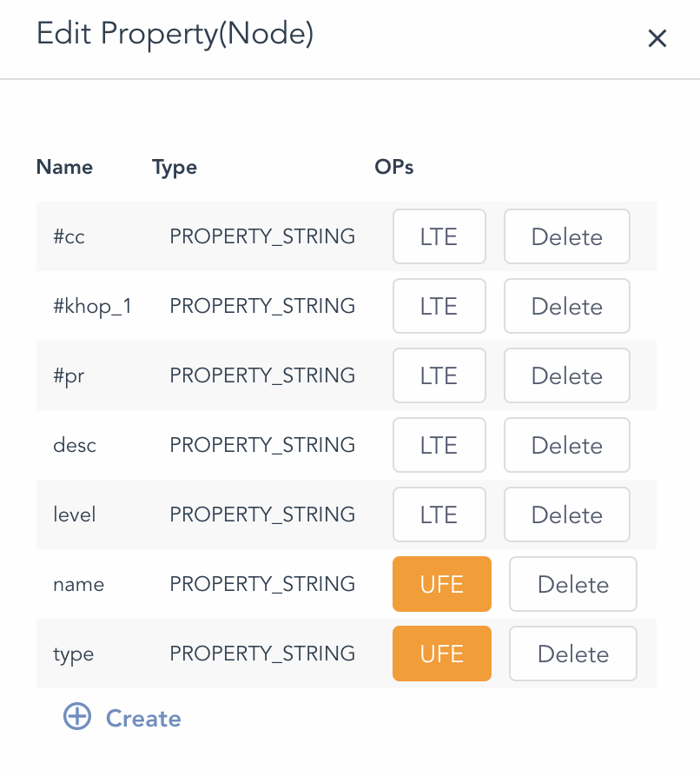Toggle LTE for the #khop_1 property

coord(439,306)
